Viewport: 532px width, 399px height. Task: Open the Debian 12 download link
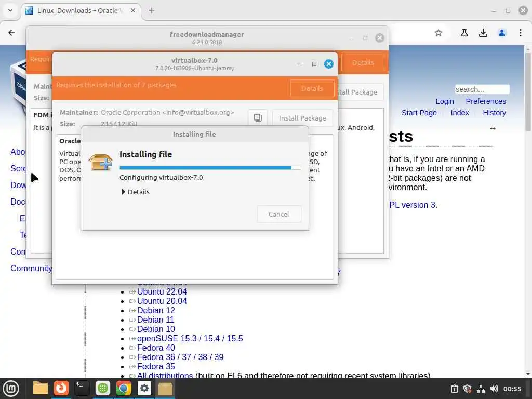[x=156, y=311]
